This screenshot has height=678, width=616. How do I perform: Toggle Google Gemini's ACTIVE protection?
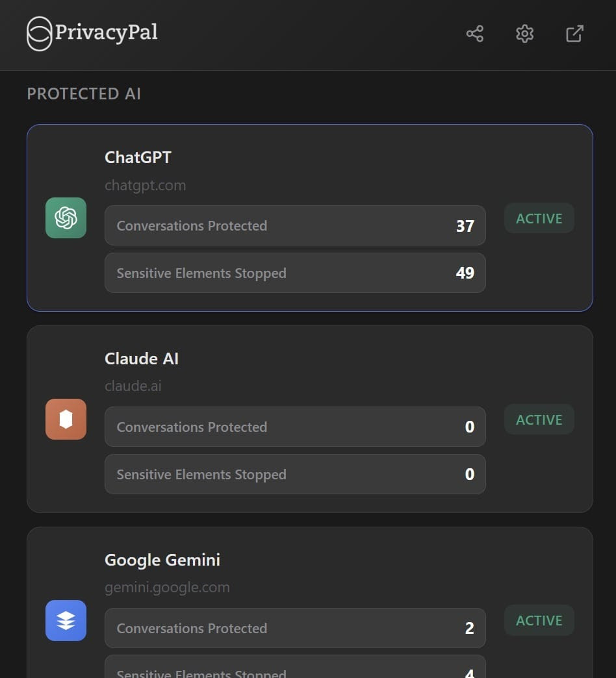pyautogui.click(x=539, y=620)
